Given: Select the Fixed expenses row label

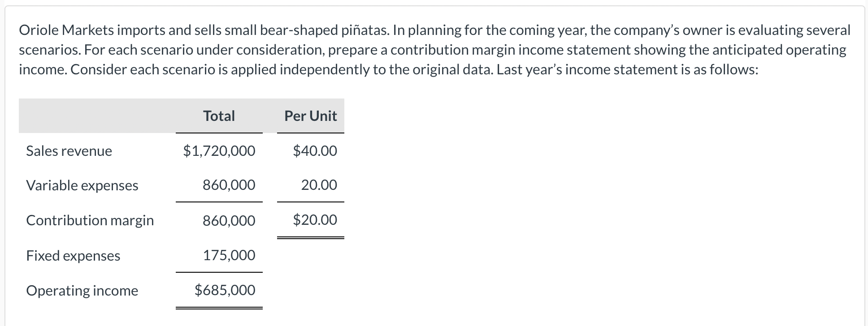Looking at the screenshot, I should [x=73, y=256].
